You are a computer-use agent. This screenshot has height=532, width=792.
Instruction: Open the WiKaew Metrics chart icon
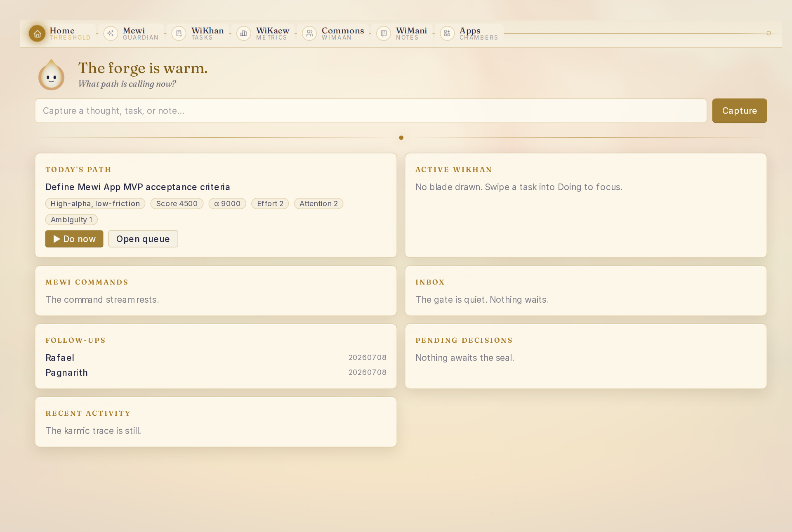(244, 33)
